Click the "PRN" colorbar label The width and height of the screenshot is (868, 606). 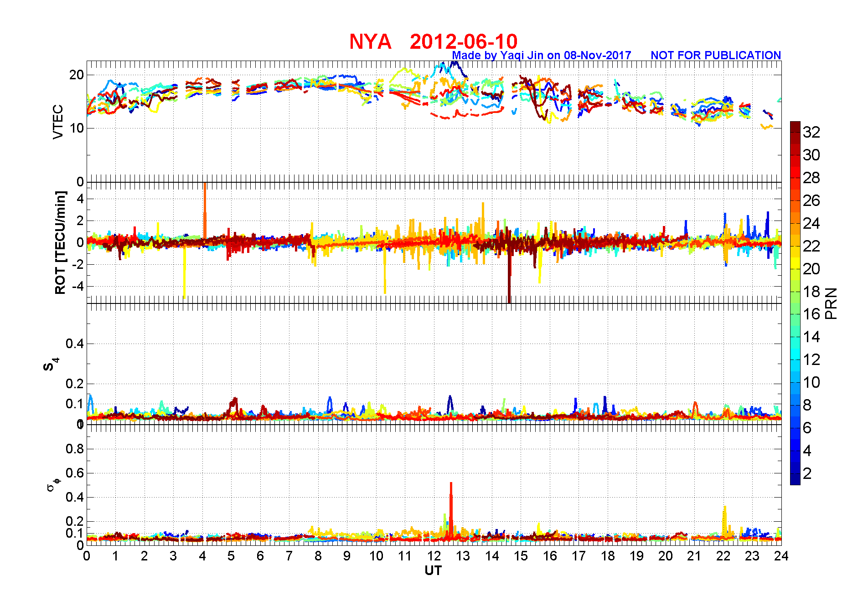(x=831, y=303)
